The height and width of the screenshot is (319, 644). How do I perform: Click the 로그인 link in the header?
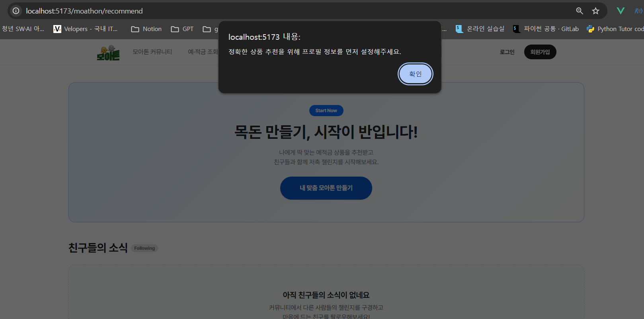click(x=507, y=52)
